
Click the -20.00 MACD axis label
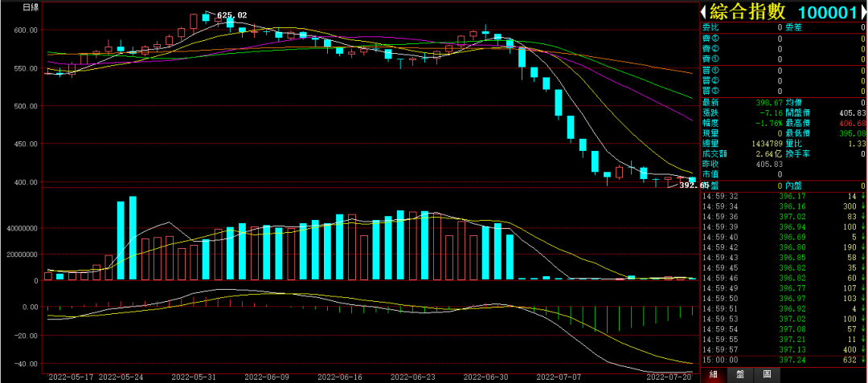(x=27, y=336)
